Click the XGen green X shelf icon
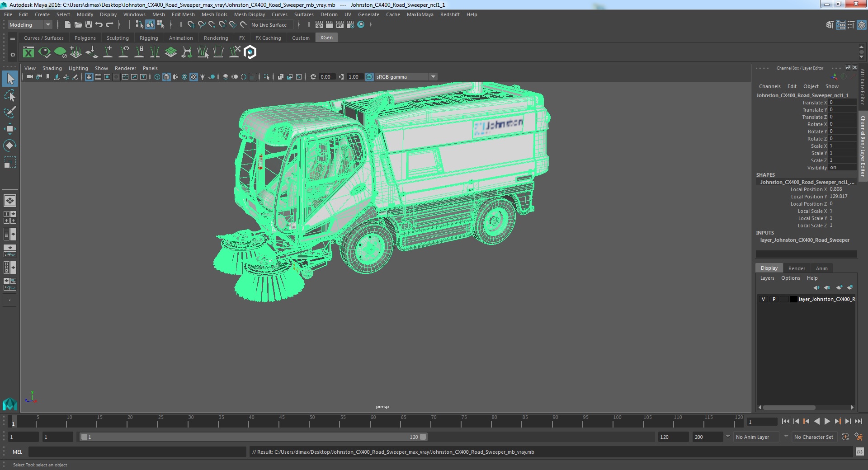 28,52
